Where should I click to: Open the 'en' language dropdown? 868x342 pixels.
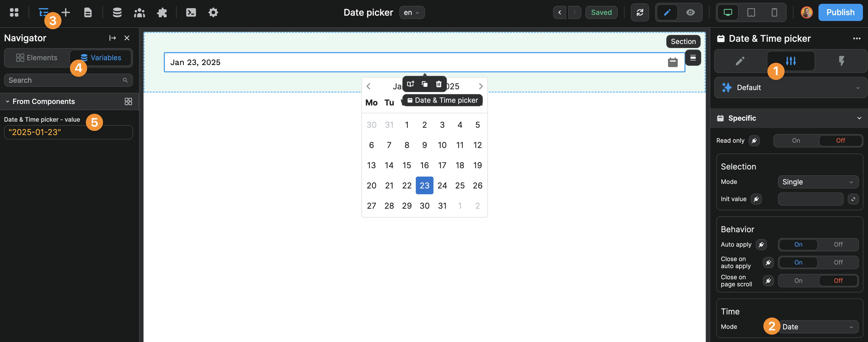pyautogui.click(x=412, y=12)
